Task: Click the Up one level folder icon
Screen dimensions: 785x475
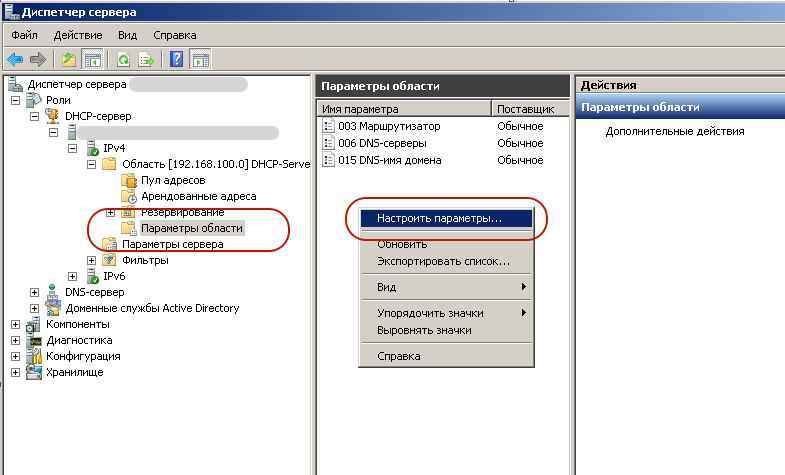Action: [x=69, y=60]
